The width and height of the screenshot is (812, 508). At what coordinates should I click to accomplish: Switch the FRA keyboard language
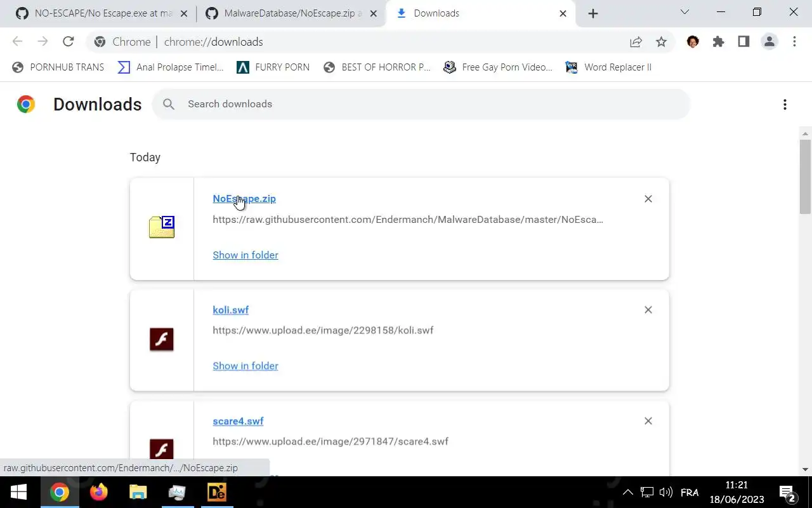690,492
